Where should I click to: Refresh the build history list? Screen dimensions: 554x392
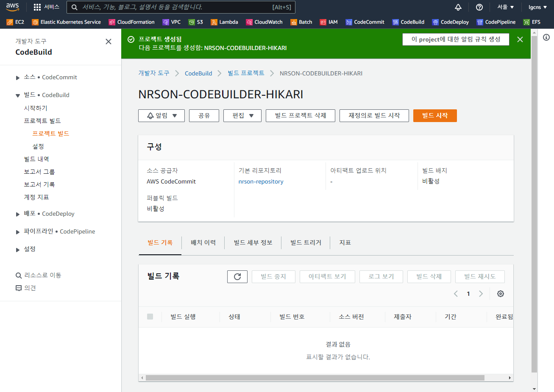[x=237, y=277]
